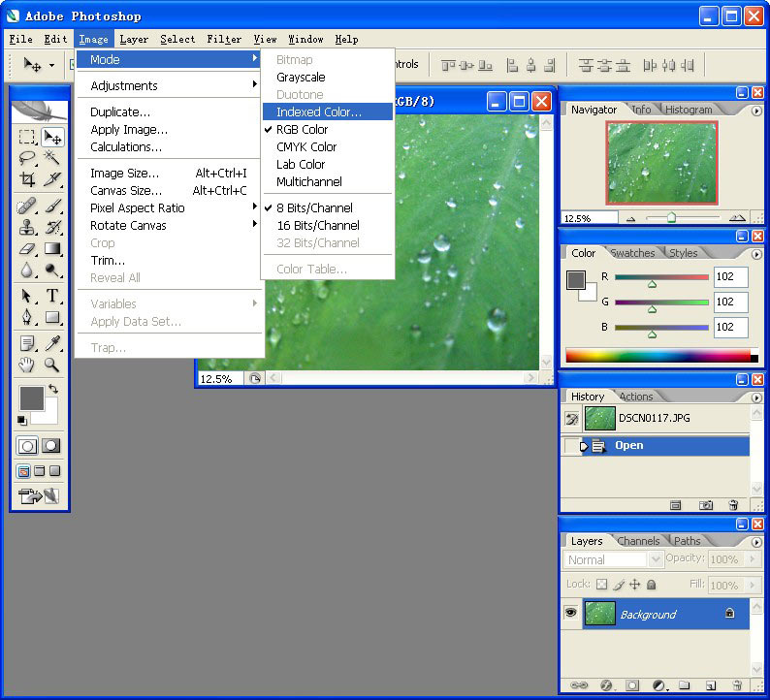Select the Crop tool in toolbox

(27, 179)
